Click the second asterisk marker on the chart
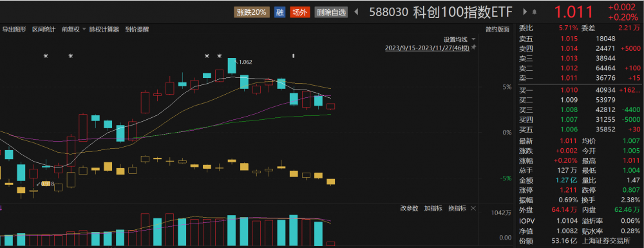This screenshot has height=248, width=644. [x=71, y=56]
